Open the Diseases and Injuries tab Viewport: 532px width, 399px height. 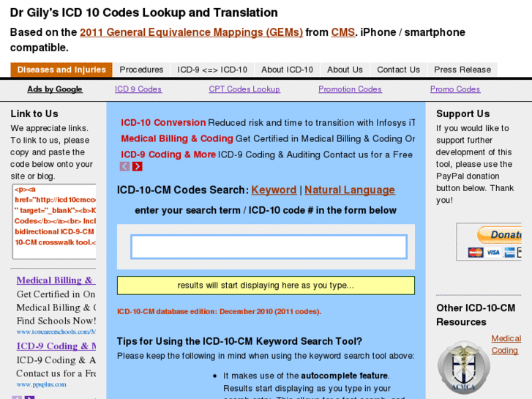[61, 70]
